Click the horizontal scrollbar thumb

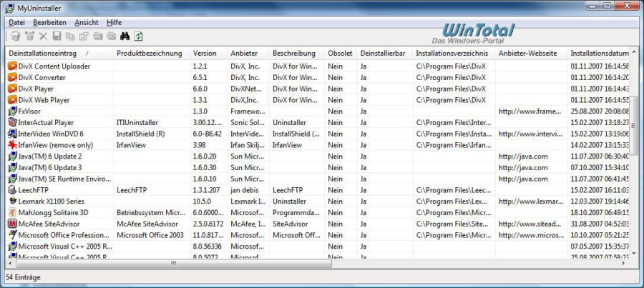[174, 264]
